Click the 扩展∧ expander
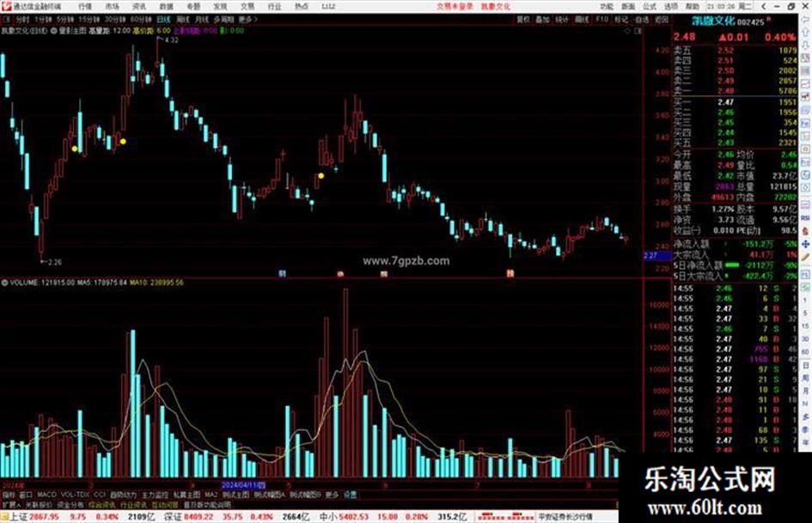 point(11,505)
